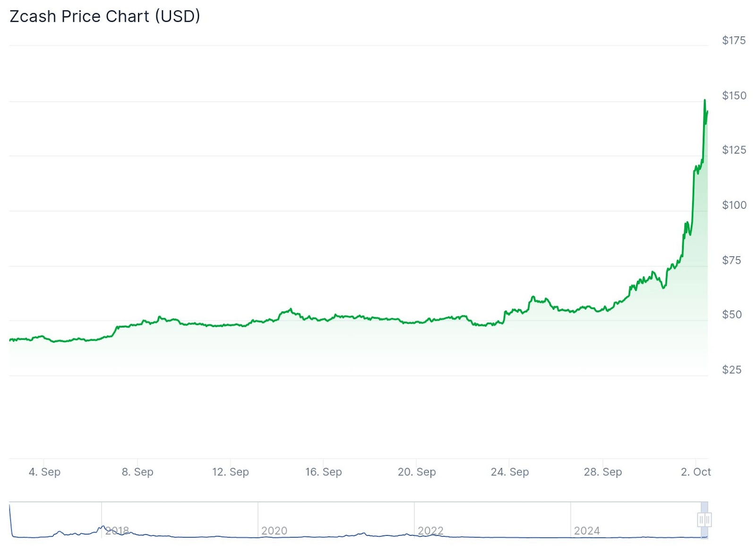756x552 pixels.
Task: Click the Zcash Price Chart (USD) title
Action: tap(105, 16)
